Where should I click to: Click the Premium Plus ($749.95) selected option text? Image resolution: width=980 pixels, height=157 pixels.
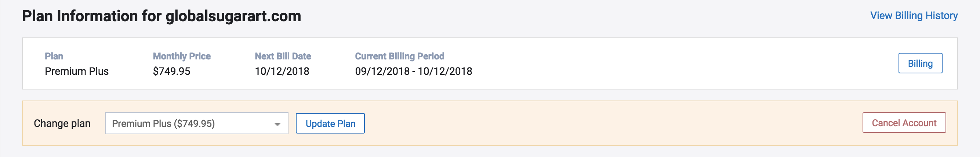tap(163, 124)
